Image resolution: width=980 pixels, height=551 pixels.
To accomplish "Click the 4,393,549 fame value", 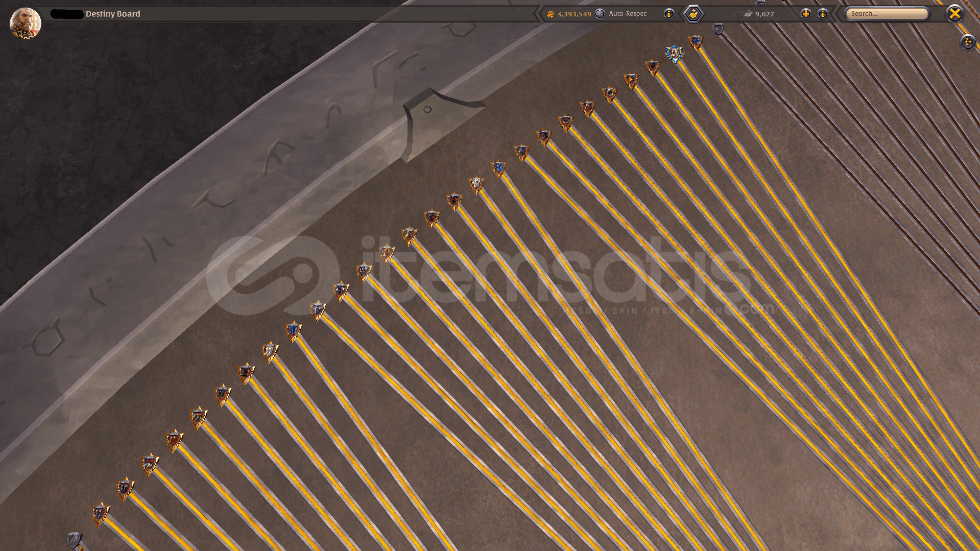I will pyautogui.click(x=574, y=14).
